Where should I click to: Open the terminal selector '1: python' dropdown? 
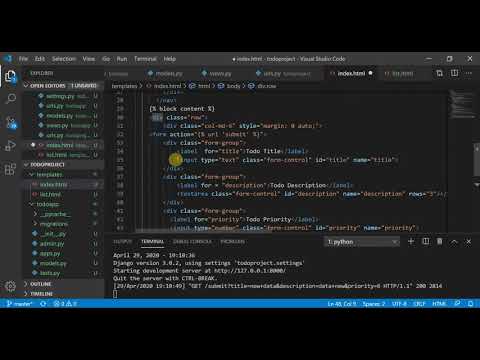(x=362, y=242)
